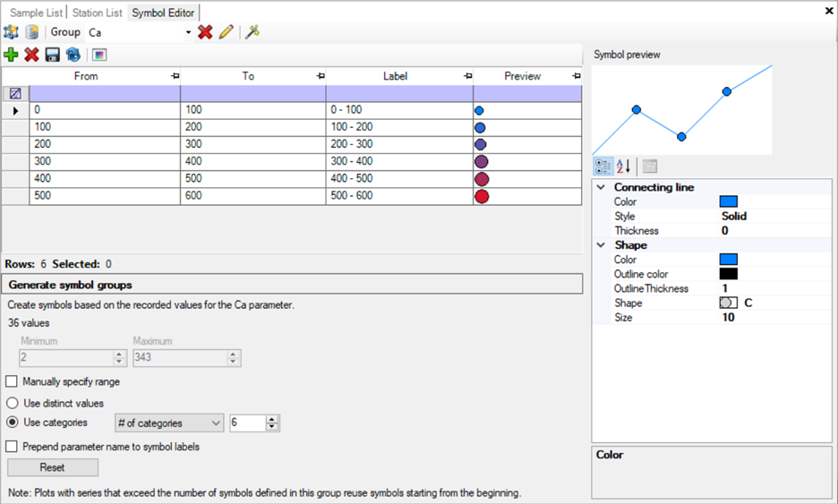838x504 pixels.
Task: Pin the From column
Action: [175, 76]
